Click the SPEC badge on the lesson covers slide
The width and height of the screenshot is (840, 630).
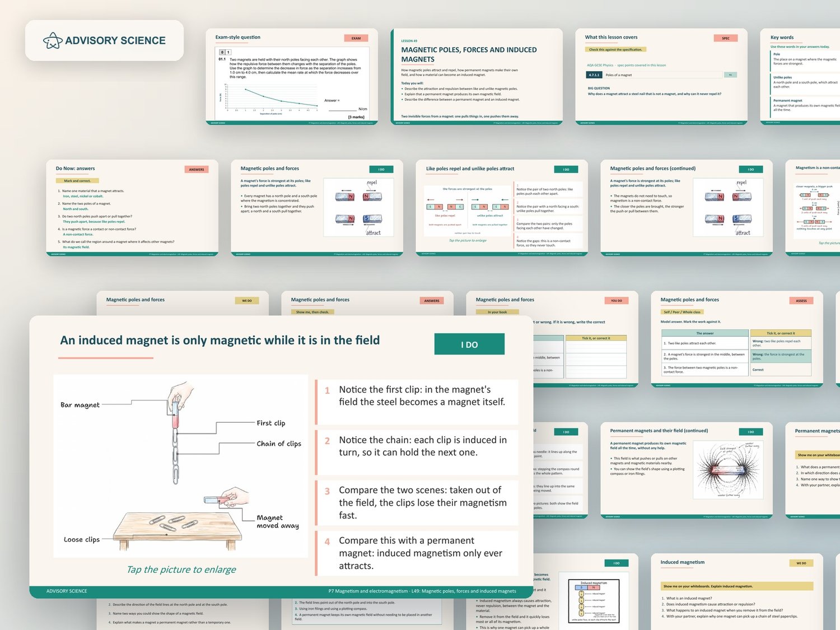click(726, 38)
